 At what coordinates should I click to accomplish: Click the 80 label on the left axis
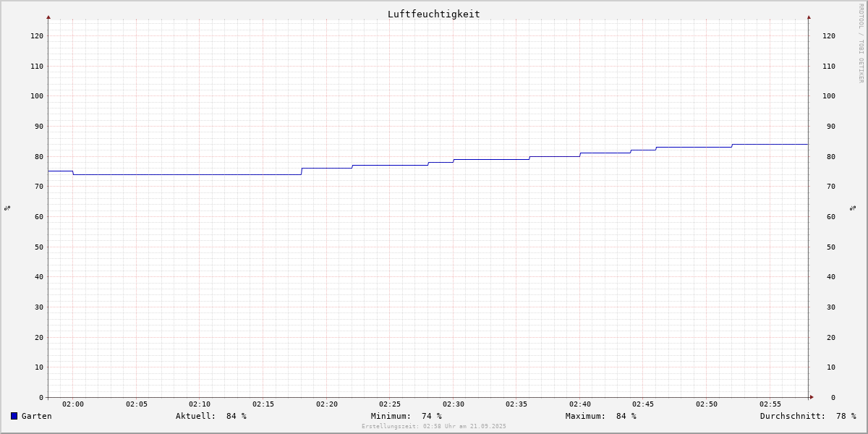[x=39, y=156]
